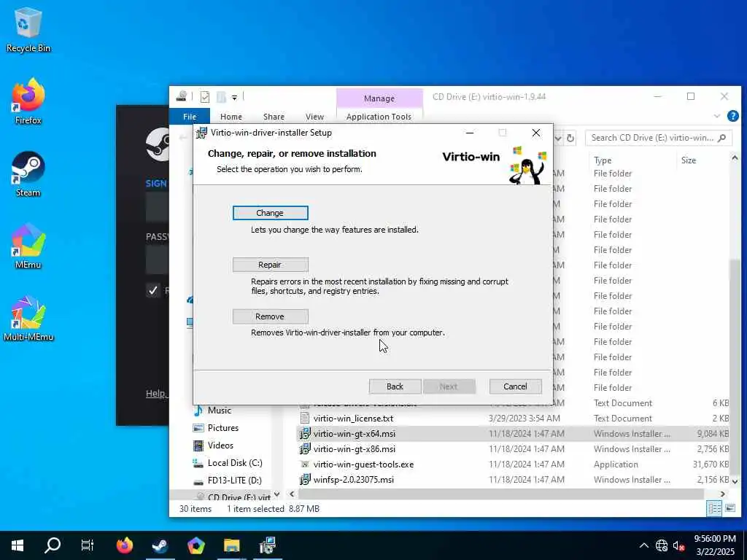Select the Virtio installer taskbar button
The height and width of the screenshot is (560, 747).
(267, 545)
